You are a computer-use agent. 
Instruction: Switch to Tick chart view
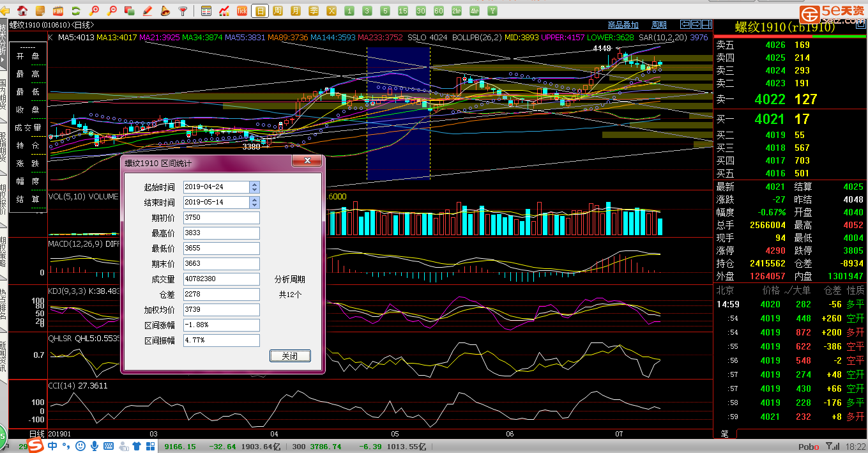pos(242,11)
